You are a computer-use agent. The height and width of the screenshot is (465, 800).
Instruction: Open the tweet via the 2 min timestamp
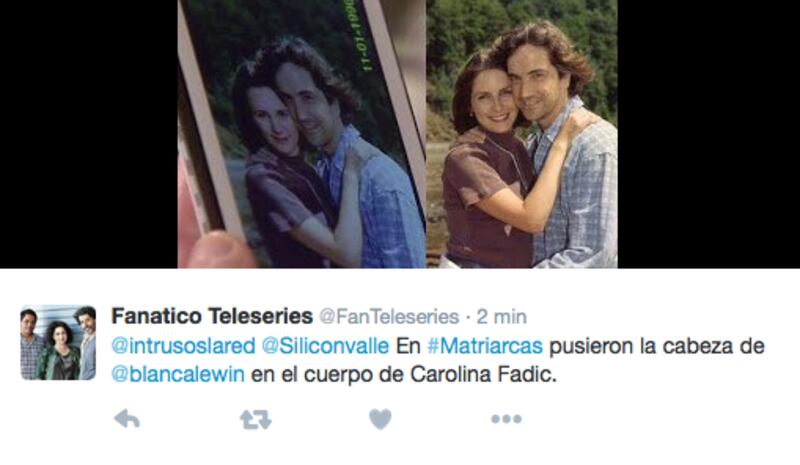click(x=502, y=317)
